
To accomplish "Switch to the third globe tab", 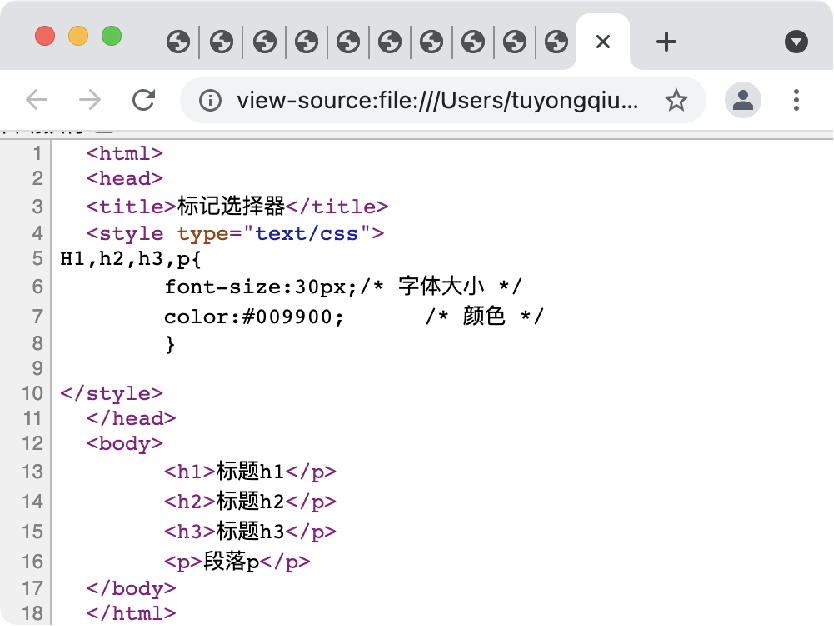I will 264,41.
